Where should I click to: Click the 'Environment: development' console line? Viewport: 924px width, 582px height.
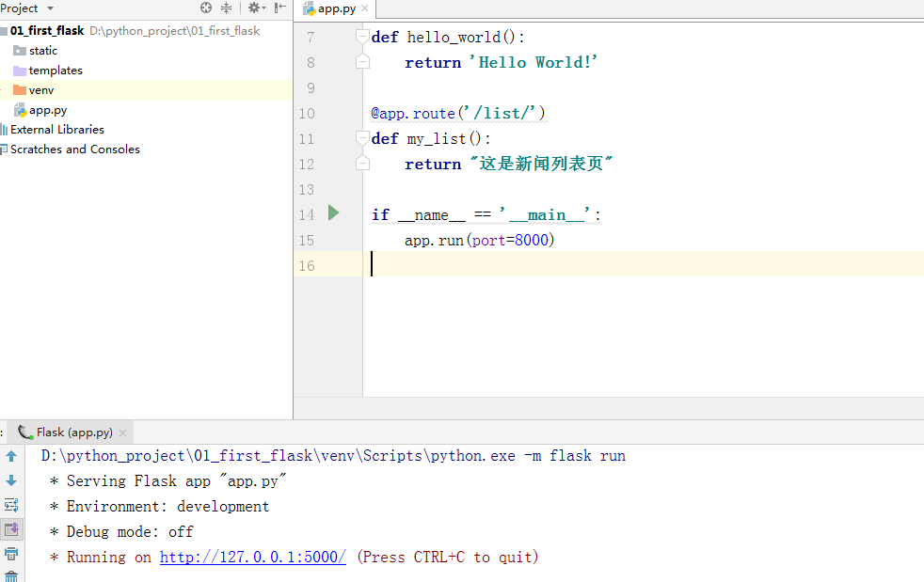point(159,507)
